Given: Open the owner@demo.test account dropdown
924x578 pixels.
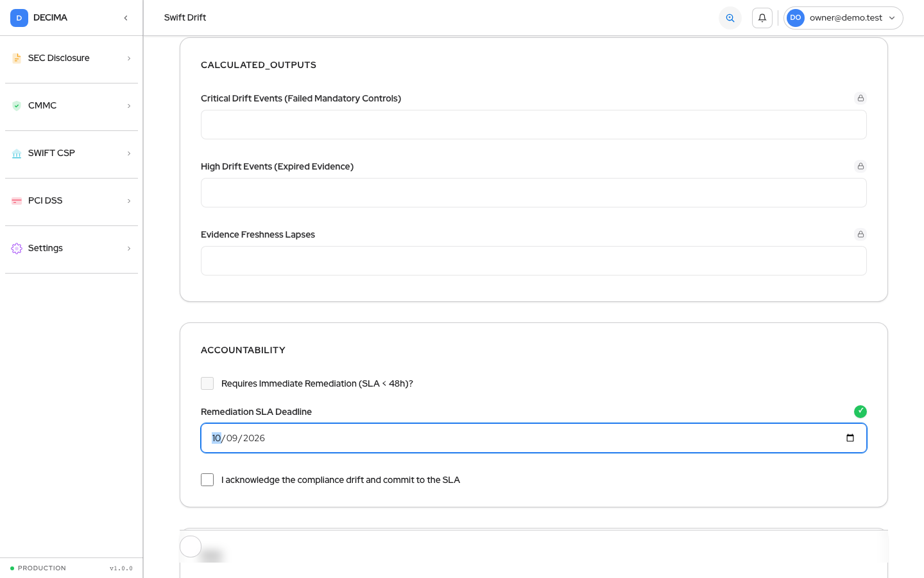Looking at the screenshot, I should [x=843, y=18].
